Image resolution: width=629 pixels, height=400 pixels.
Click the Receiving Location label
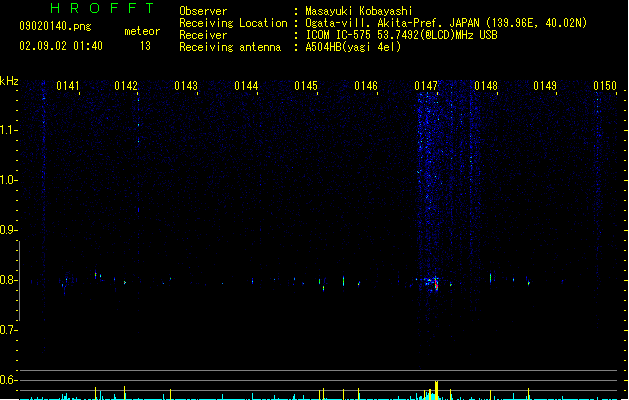pos(233,23)
